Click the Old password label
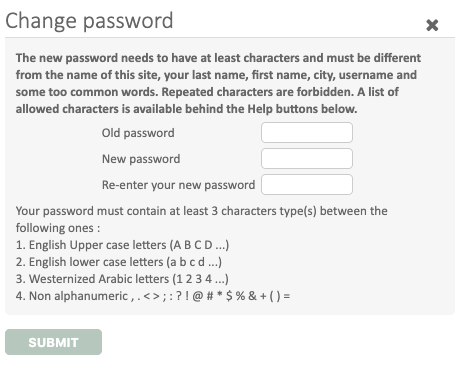Screen dimensions: 460x368 point(138,133)
